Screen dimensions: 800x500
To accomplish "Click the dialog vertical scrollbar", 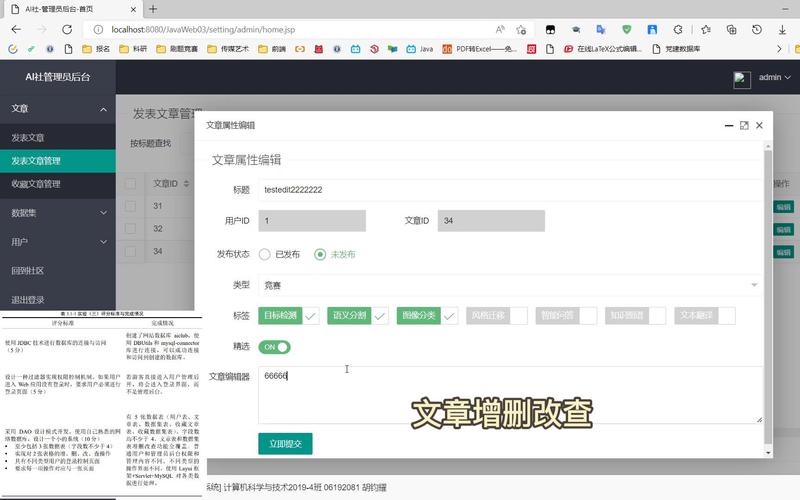I will point(767,296).
